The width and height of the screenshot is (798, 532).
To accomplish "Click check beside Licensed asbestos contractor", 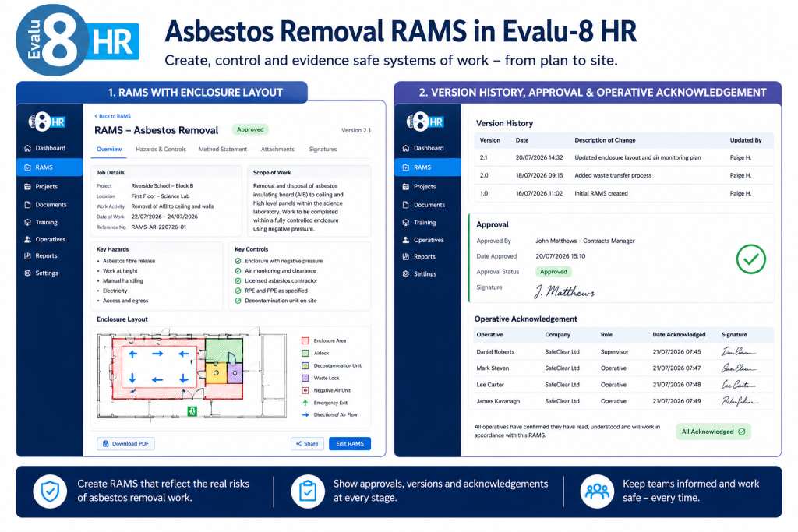I will (238, 280).
